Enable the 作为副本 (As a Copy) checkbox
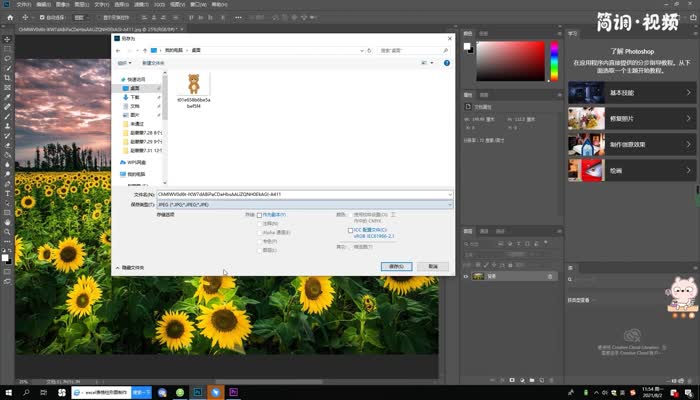 pyautogui.click(x=260, y=215)
